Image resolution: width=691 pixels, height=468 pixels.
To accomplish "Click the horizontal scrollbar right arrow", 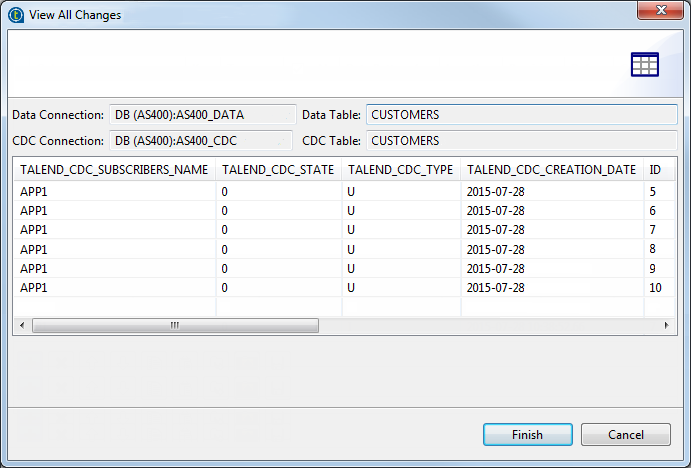I will click(x=667, y=326).
